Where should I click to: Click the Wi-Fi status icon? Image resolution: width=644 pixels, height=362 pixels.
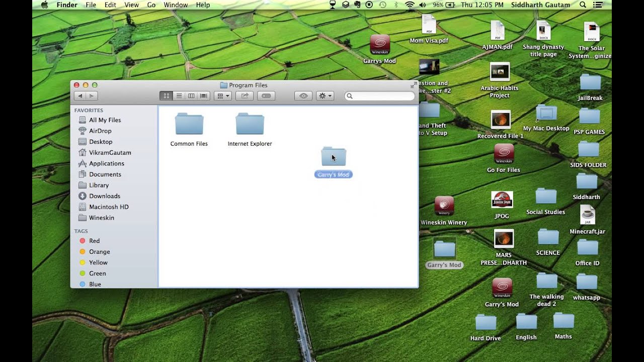pyautogui.click(x=410, y=5)
